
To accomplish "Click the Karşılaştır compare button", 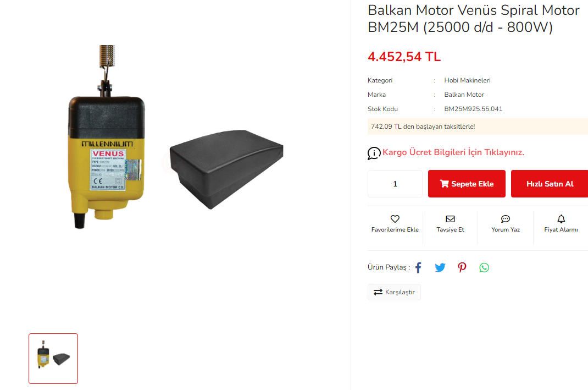I will [394, 292].
